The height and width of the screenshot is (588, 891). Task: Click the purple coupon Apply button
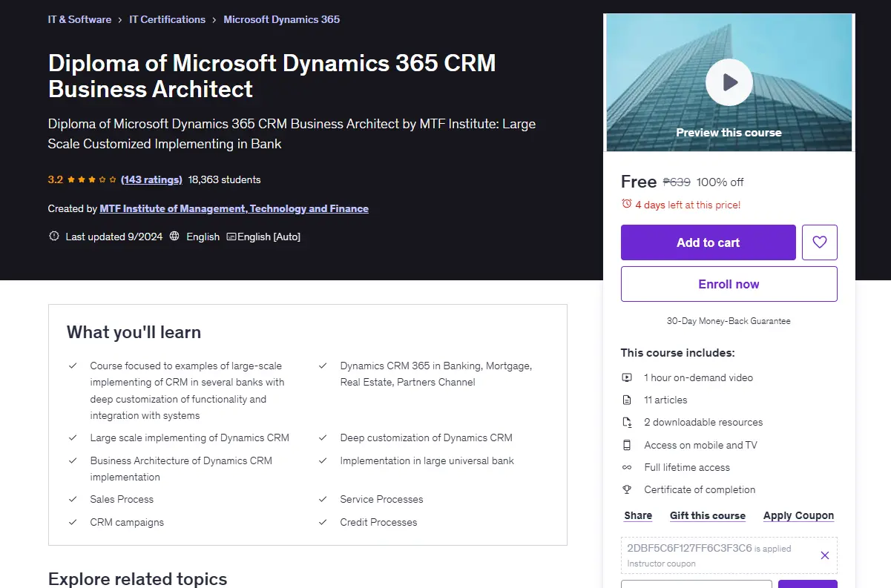[808, 584]
